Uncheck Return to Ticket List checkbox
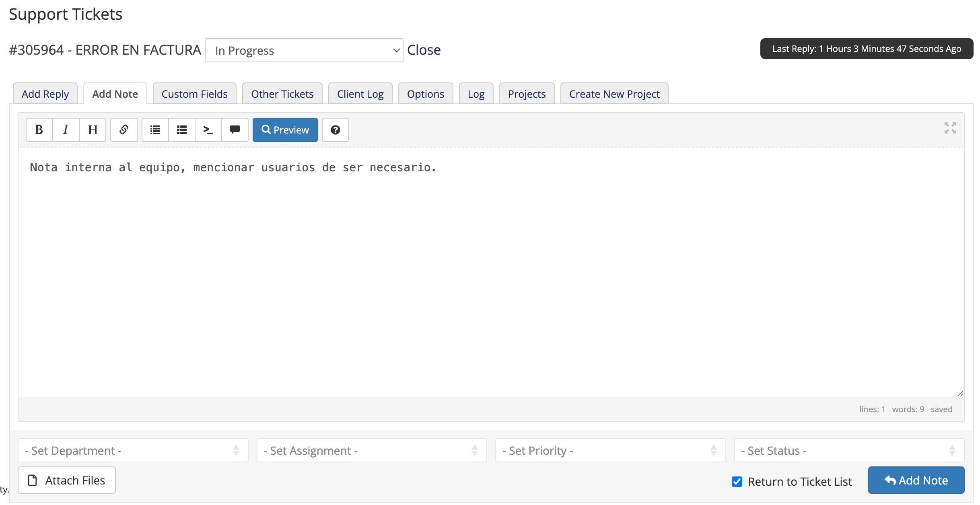The width and height of the screenshot is (980, 505). pyautogui.click(x=737, y=481)
